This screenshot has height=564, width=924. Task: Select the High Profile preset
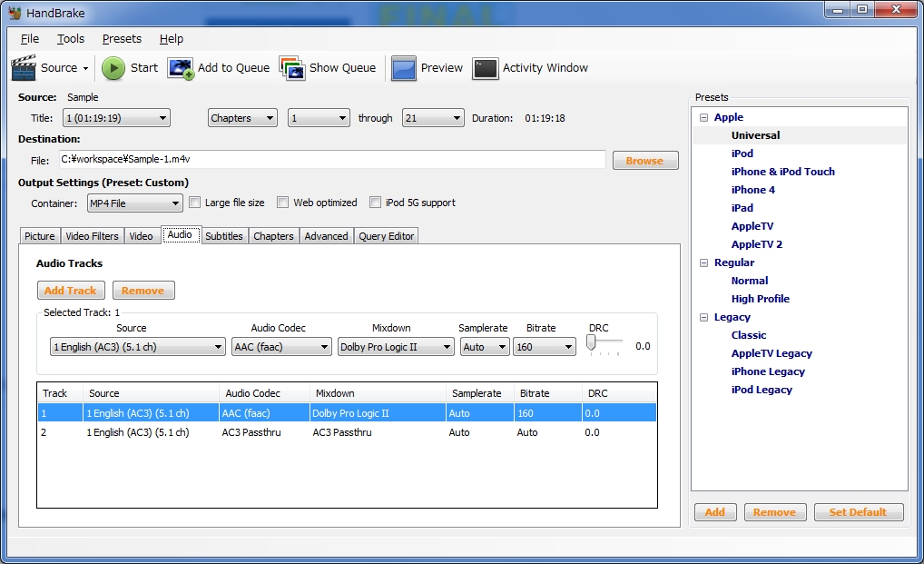tap(761, 299)
